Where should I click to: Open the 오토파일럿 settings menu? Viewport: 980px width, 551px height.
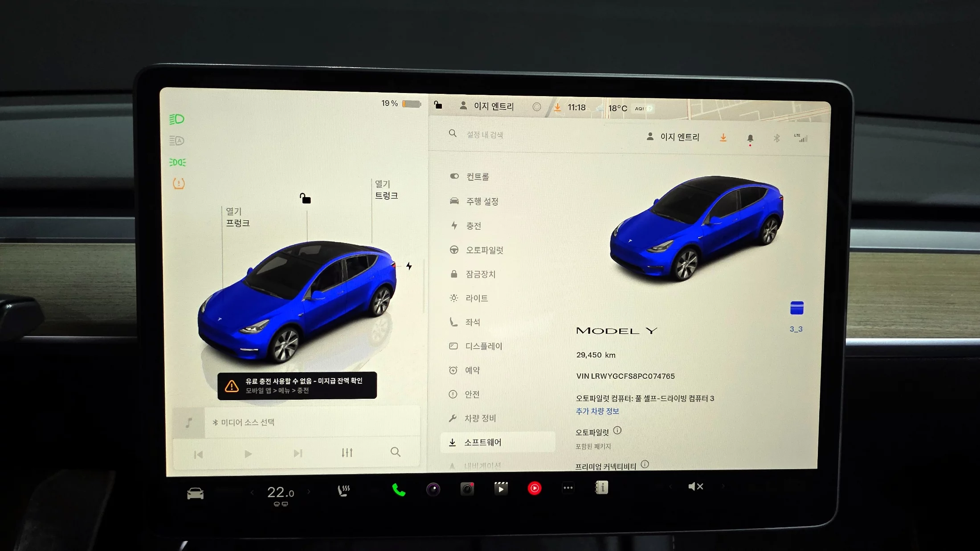click(x=484, y=250)
